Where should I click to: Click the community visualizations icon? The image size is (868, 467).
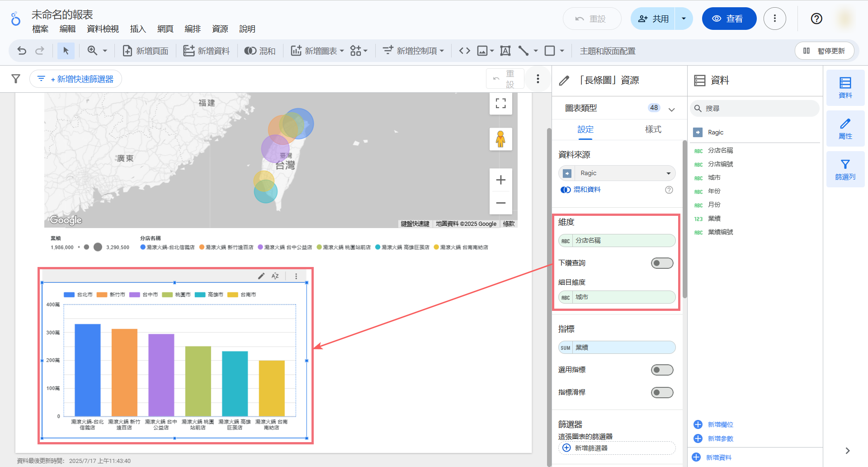click(356, 51)
